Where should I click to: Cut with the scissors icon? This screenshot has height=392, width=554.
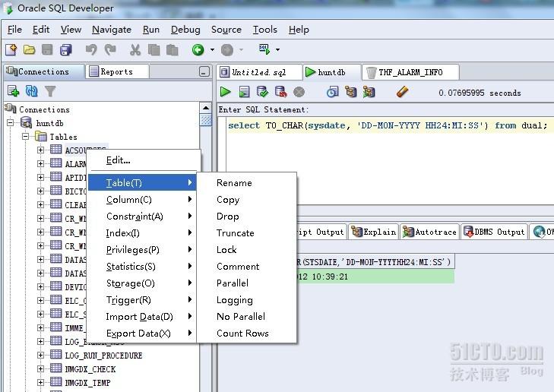135,50
